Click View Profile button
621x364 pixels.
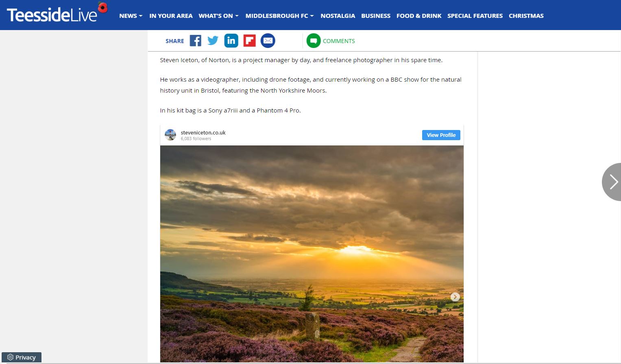click(441, 135)
